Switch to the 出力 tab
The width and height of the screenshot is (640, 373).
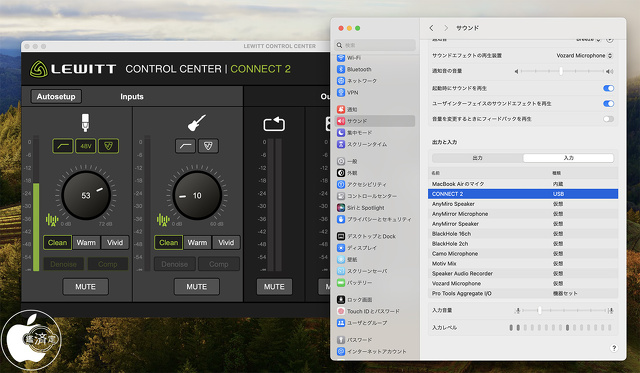pos(478,158)
